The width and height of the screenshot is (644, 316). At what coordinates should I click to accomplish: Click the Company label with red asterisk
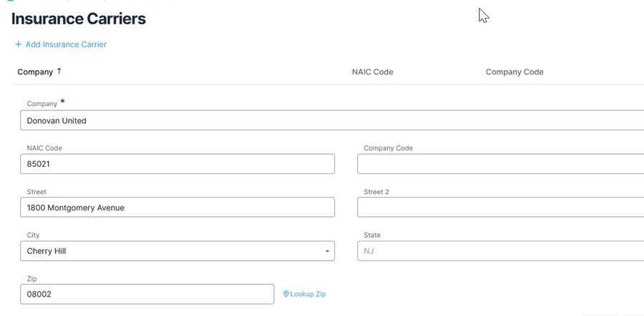click(x=46, y=103)
